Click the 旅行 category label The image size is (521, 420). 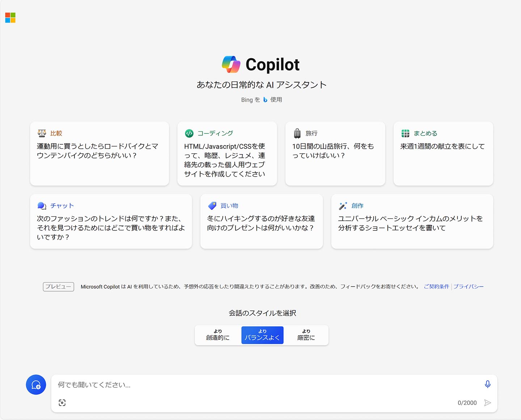pos(312,133)
